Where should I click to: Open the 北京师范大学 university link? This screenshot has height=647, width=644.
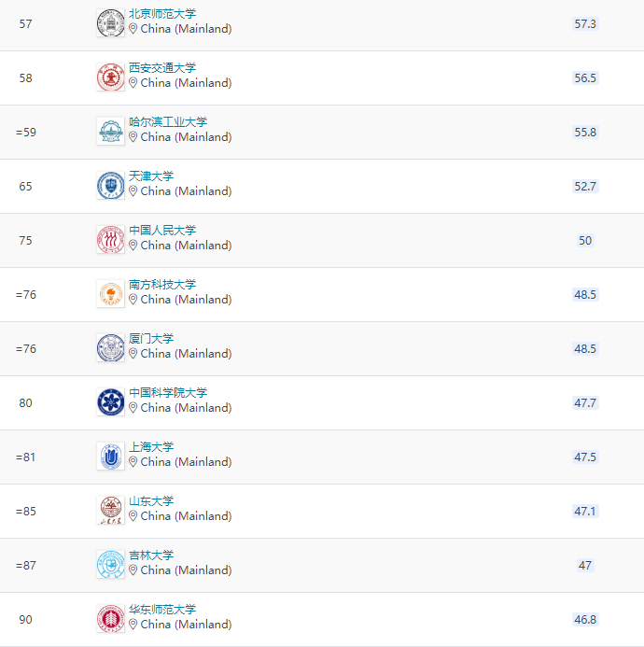click(162, 14)
